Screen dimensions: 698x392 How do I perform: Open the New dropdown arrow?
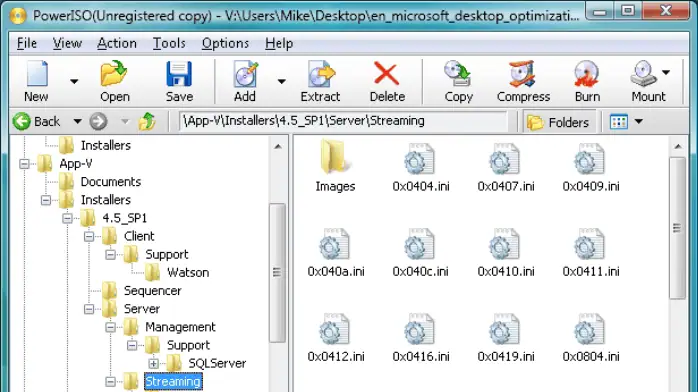(x=74, y=81)
